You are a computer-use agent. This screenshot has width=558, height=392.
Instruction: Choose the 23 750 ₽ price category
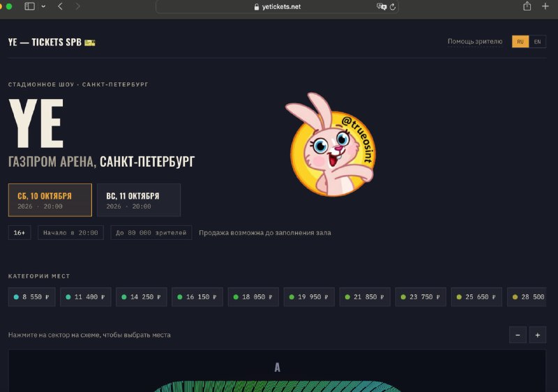[x=421, y=297]
